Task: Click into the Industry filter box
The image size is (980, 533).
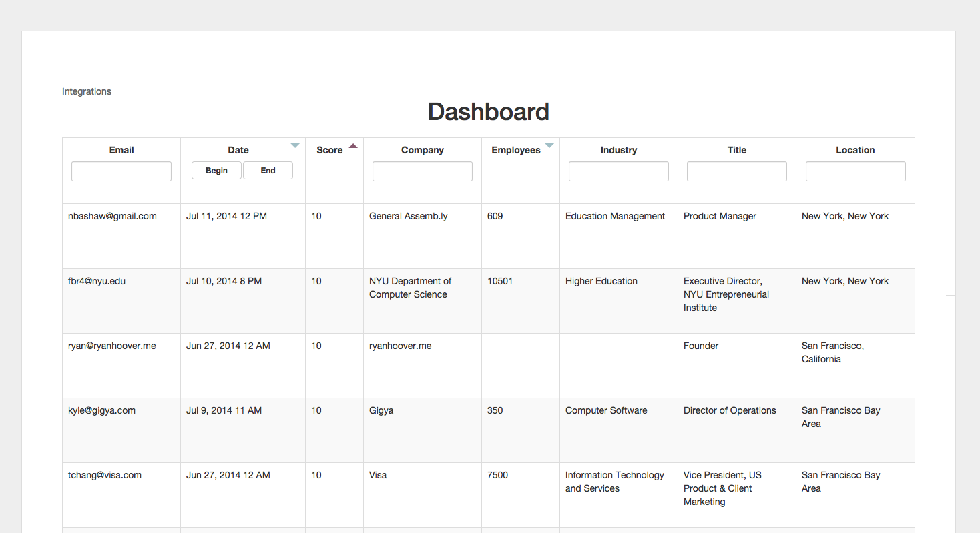Action: (618, 171)
